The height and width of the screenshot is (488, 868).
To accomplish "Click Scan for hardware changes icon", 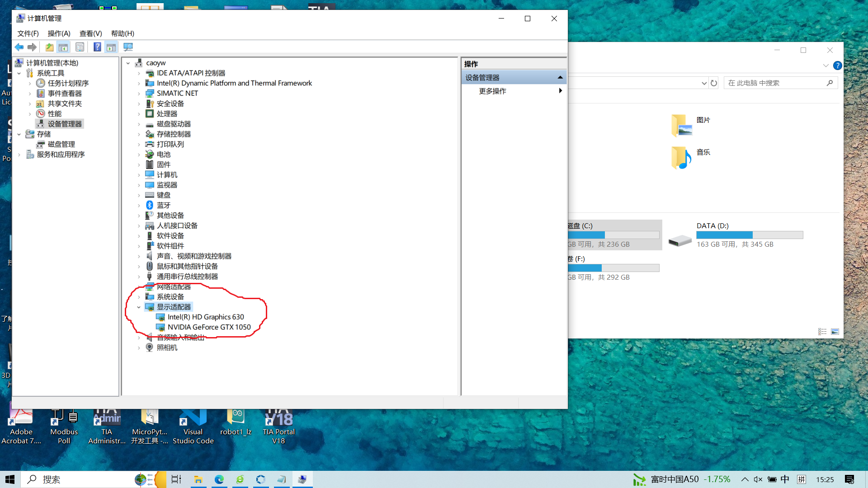I will tap(128, 47).
